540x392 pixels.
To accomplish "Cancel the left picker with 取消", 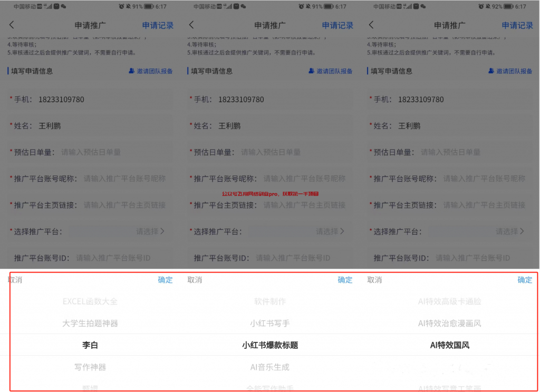I will point(15,280).
